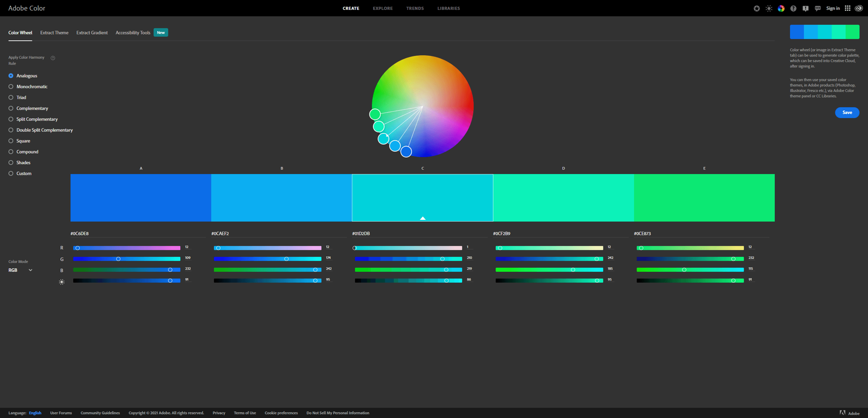This screenshot has height=418, width=868.
Task: Expand the Apply Color Harmony help tooltip
Action: [53, 58]
